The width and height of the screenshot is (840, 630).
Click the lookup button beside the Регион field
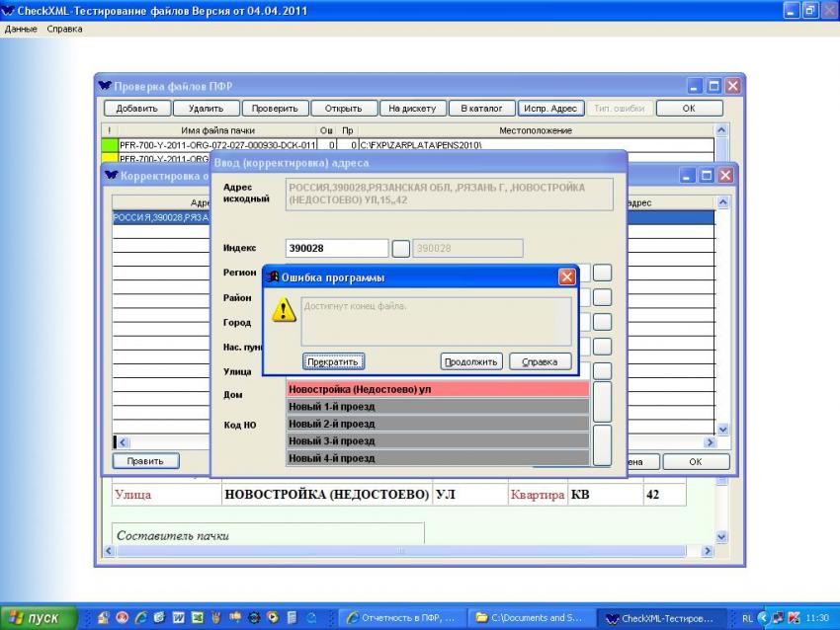[602, 273]
